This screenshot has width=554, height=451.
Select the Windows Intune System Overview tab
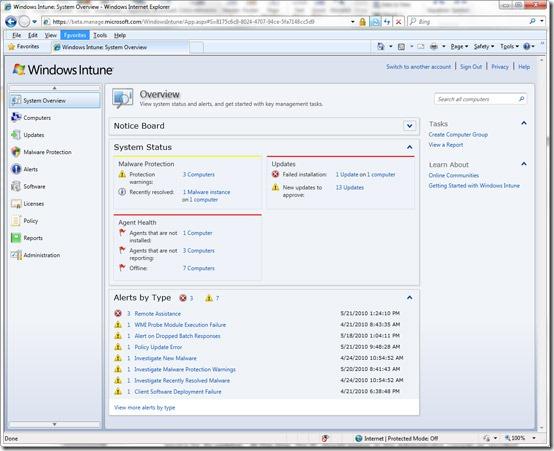pos(120,47)
